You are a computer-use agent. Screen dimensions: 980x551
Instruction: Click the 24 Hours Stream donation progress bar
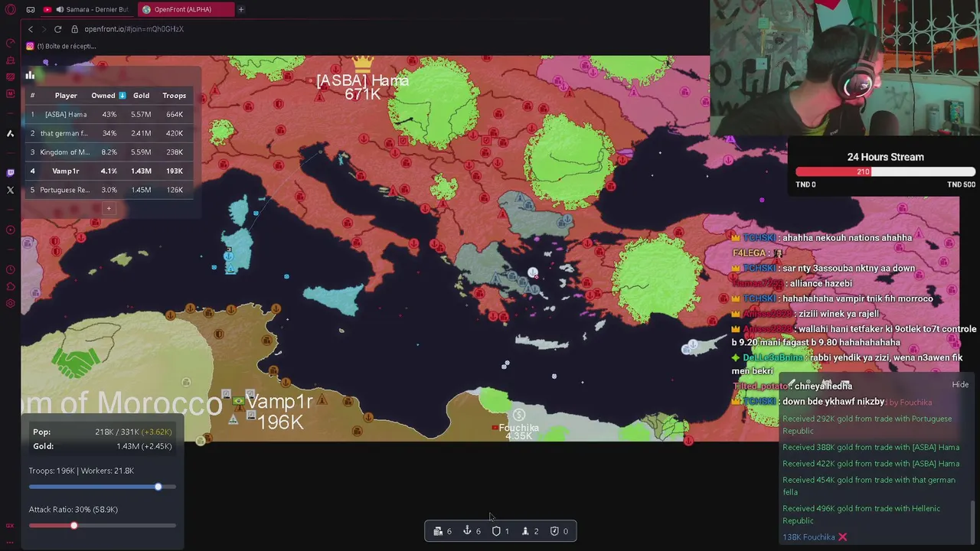885,172
